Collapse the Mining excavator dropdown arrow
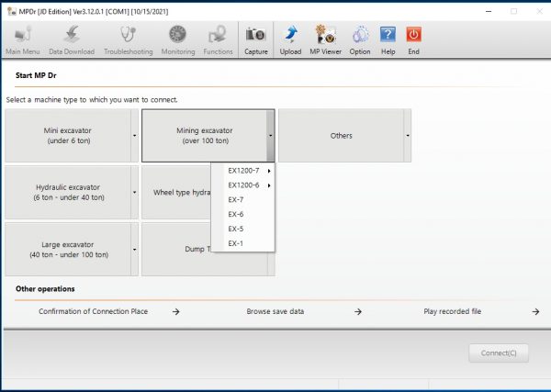551x392 pixels. [271, 136]
